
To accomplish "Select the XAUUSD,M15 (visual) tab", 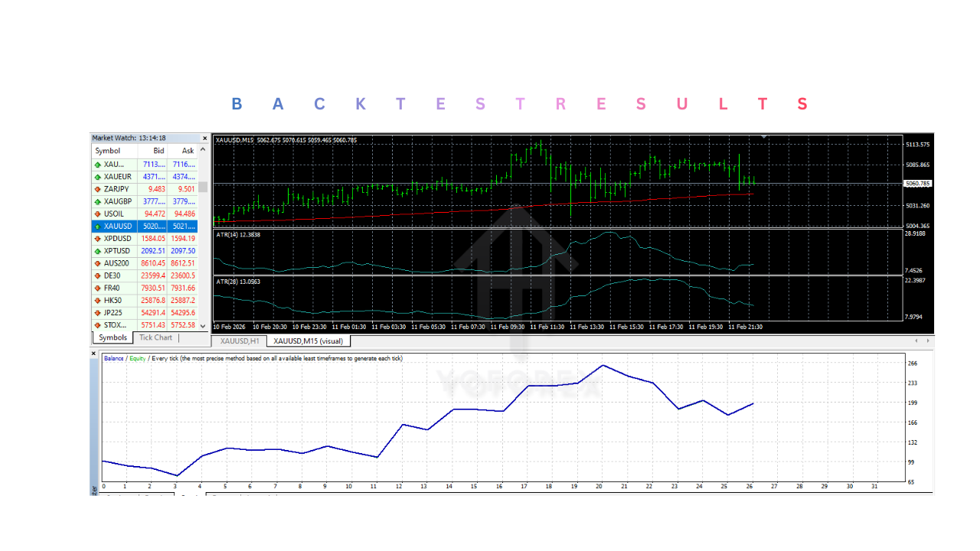I will [309, 341].
